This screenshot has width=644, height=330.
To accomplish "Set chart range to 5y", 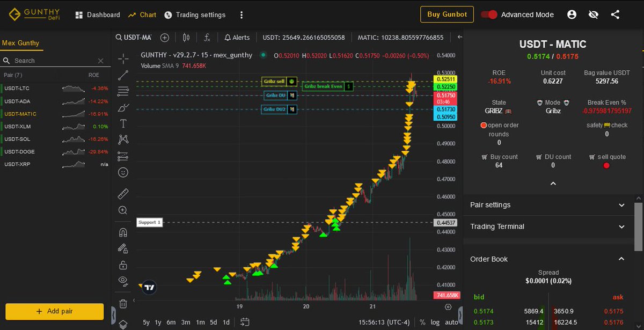I will point(146,322).
